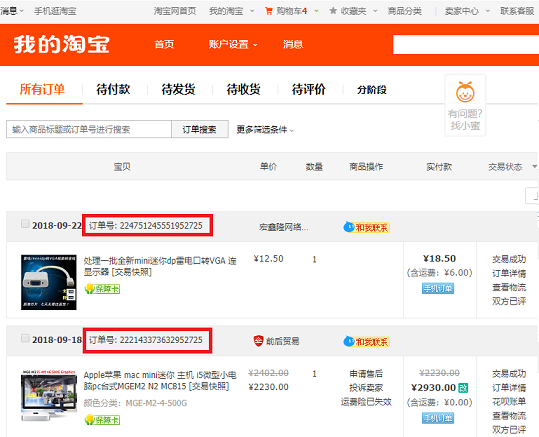Switch to the 待付款 tab
Viewport: 539px width, 437px height.
point(113,89)
